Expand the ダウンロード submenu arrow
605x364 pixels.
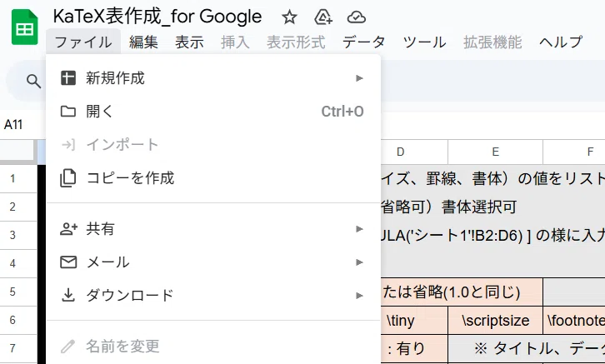359,296
